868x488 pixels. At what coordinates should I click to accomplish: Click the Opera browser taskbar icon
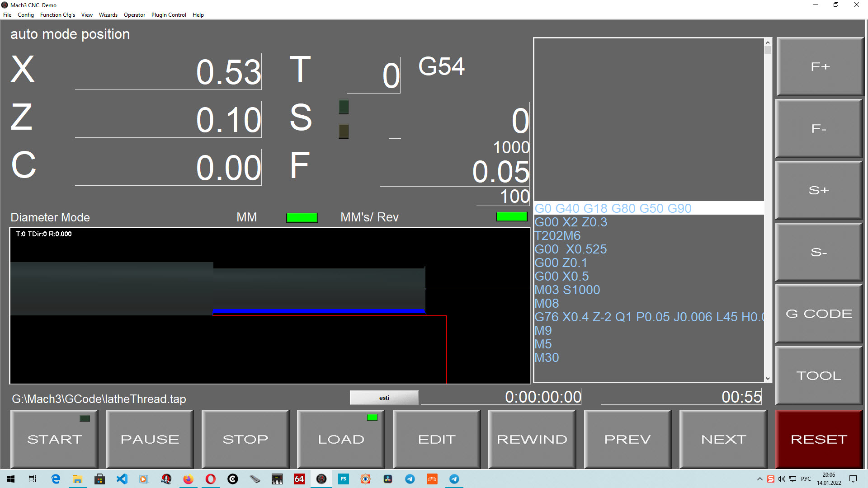tap(210, 479)
